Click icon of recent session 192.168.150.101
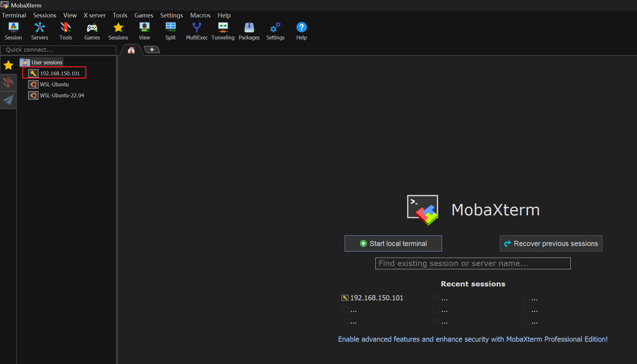Image resolution: width=637 pixels, height=364 pixels. click(x=345, y=298)
